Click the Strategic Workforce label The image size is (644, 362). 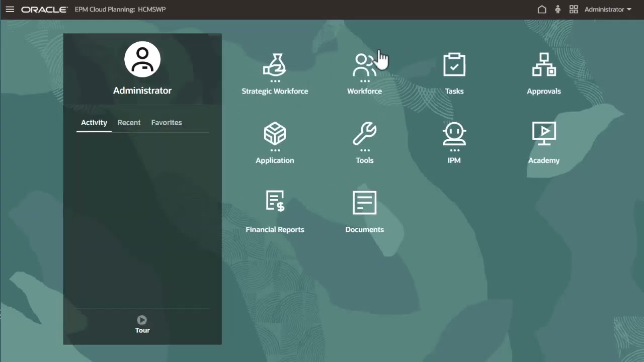tap(275, 91)
